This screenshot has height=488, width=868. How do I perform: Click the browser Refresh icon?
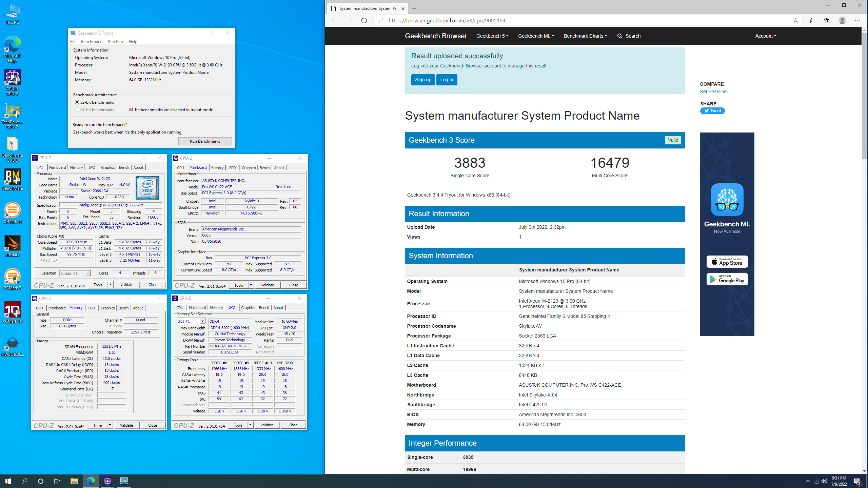pyautogui.click(x=364, y=20)
